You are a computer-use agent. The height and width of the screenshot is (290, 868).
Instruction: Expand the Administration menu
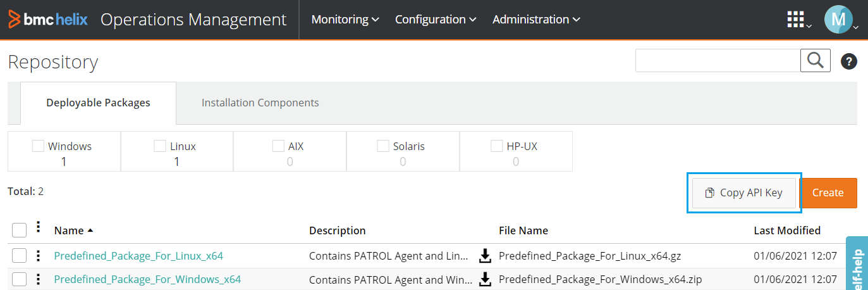(x=535, y=20)
